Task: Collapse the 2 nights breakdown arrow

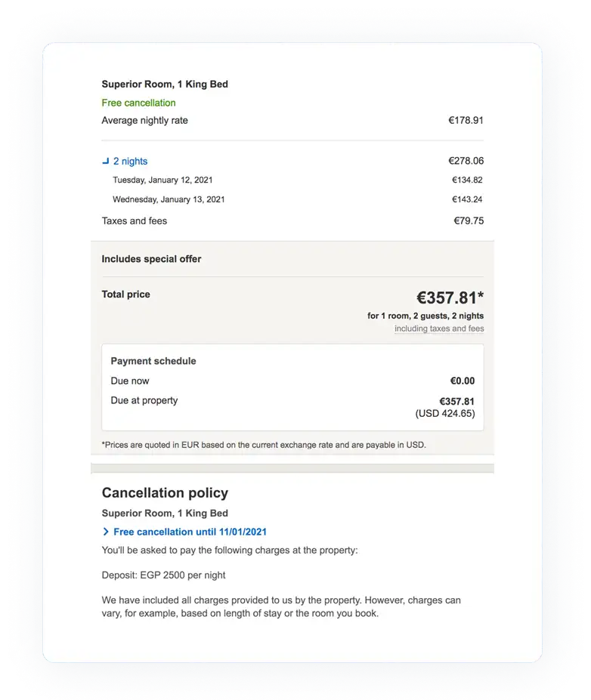Action: (105, 161)
